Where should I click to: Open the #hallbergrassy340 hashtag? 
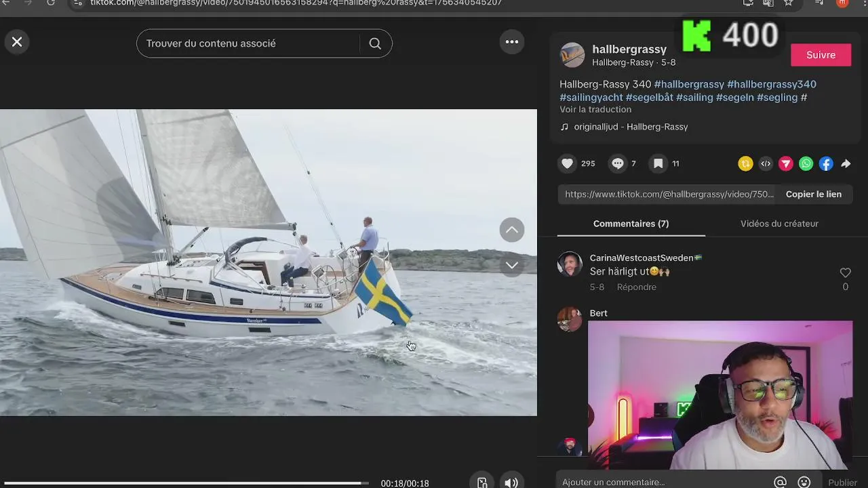772,84
